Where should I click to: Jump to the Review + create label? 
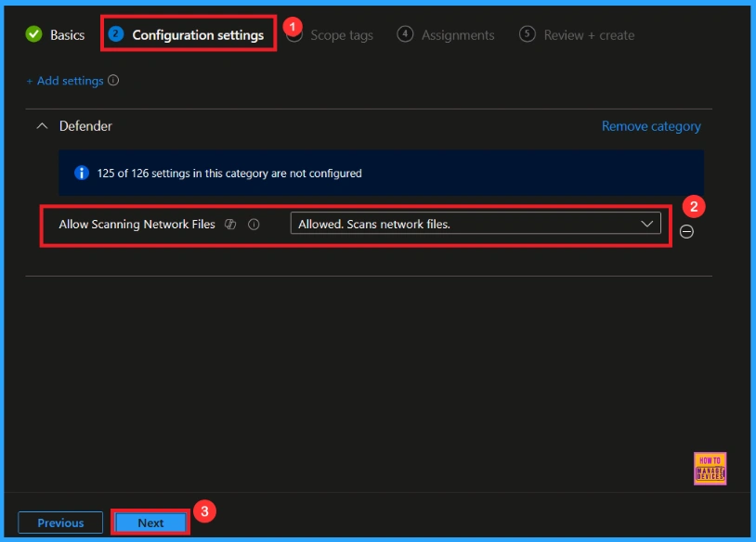click(x=589, y=35)
